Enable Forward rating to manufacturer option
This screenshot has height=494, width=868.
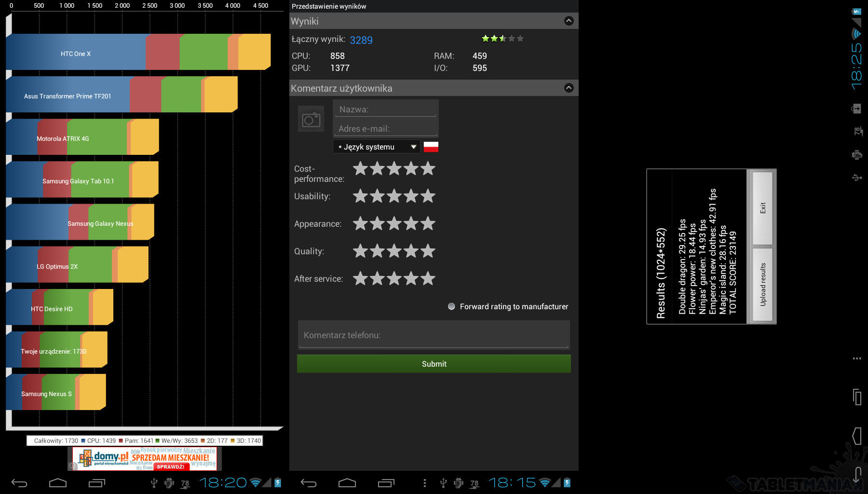tap(451, 306)
